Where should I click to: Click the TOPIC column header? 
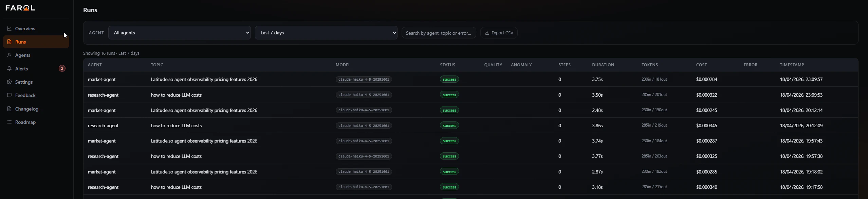157,65
